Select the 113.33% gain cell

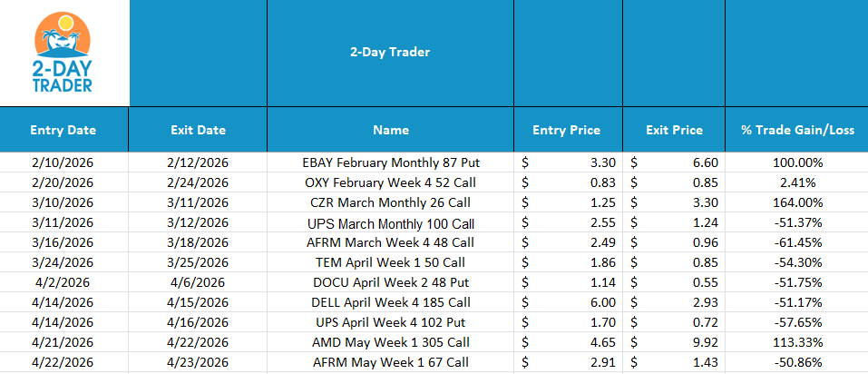tap(797, 342)
